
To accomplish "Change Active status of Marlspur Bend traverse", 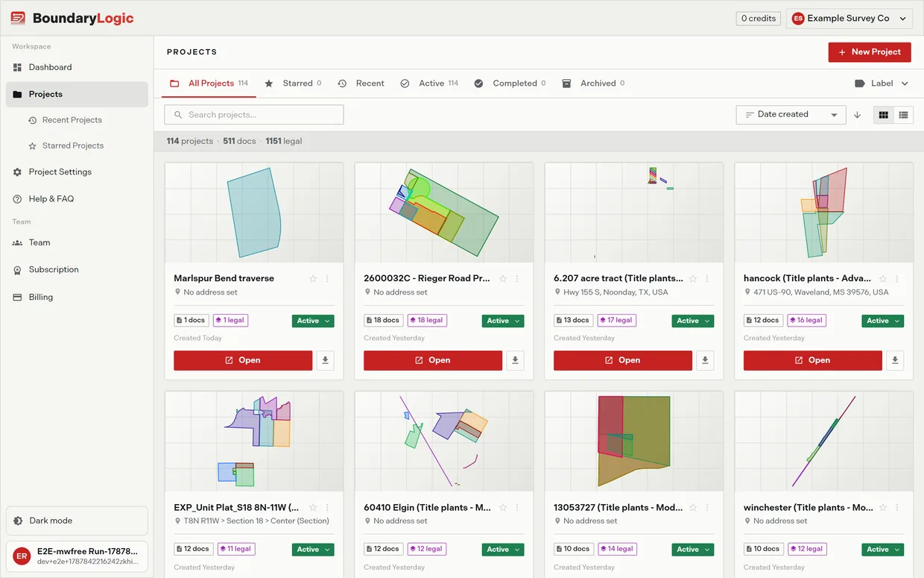I will tap(313, 321).
